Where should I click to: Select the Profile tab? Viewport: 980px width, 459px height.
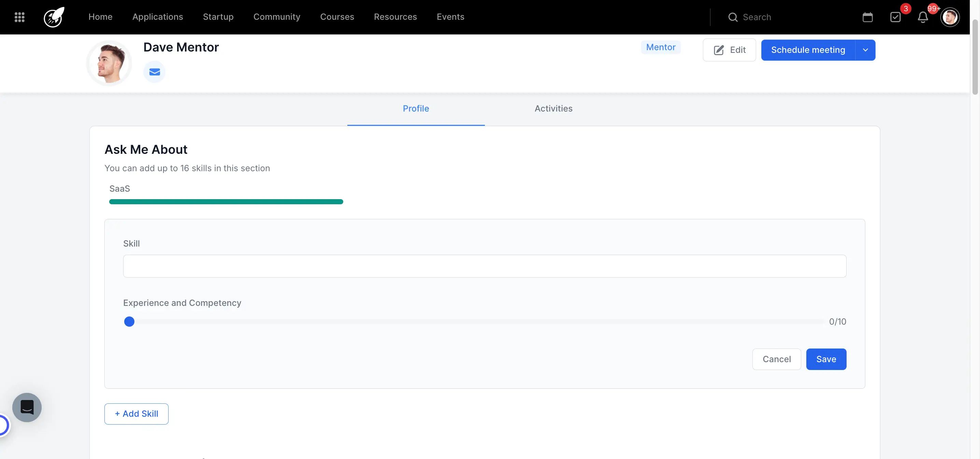coord(416,109)
